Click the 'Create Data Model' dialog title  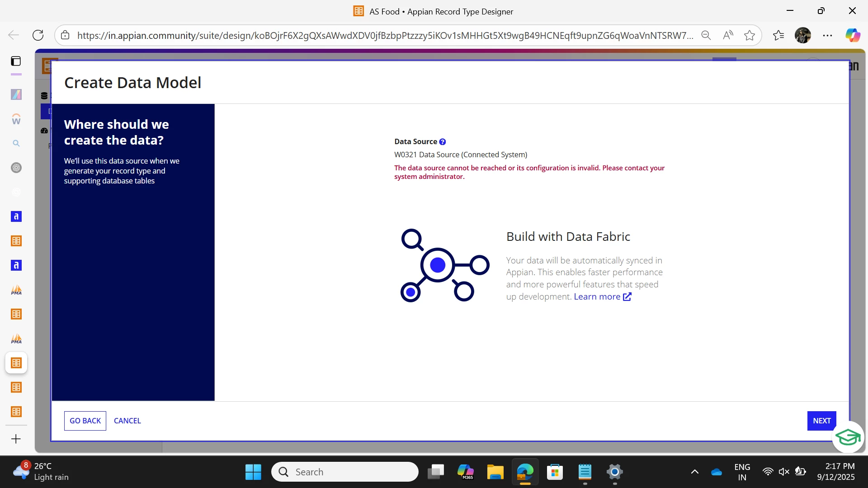pos(133,83)
